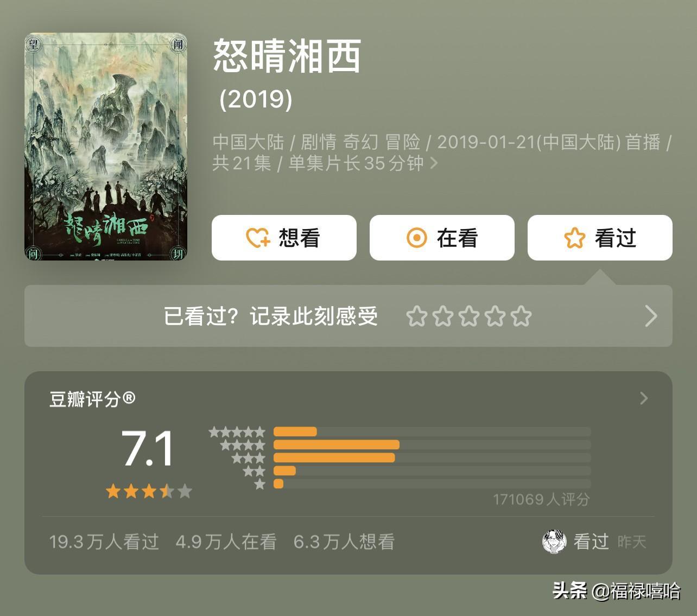Select the fourth rating star
The height and width of the screenshot is (616, 697).
coord(495,316)
